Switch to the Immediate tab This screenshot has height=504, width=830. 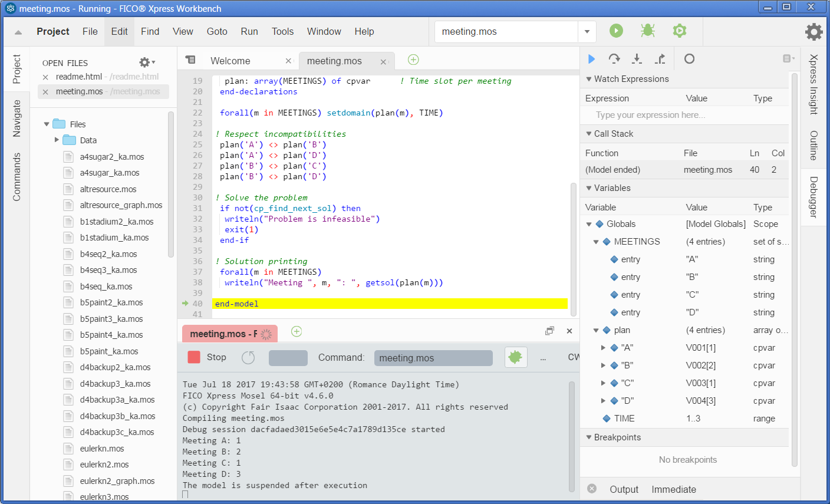674,490
